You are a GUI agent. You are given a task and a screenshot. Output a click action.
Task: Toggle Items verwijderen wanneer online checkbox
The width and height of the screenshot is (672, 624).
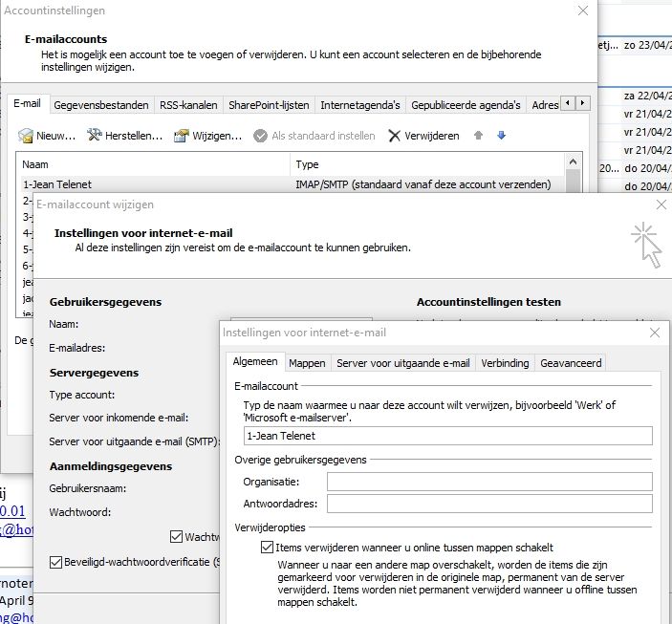(267, 548)
